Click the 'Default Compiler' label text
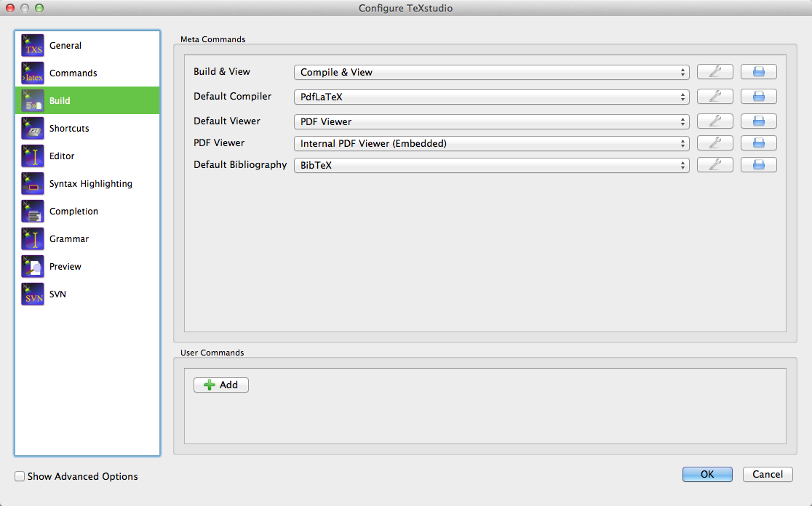 pos(233,96)
